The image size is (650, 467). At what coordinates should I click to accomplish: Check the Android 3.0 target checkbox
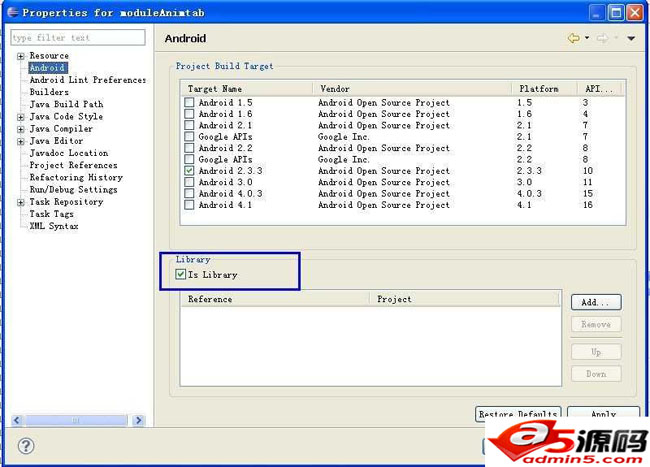[x=189, y=182]
